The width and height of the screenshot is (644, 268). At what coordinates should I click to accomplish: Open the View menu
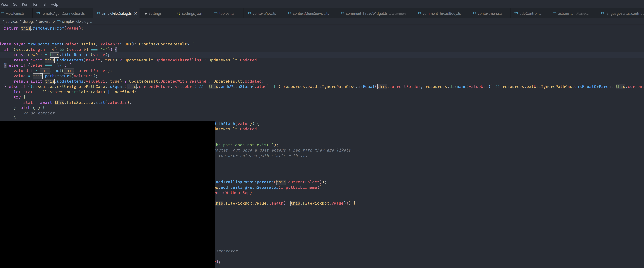[x=4, y=4]
